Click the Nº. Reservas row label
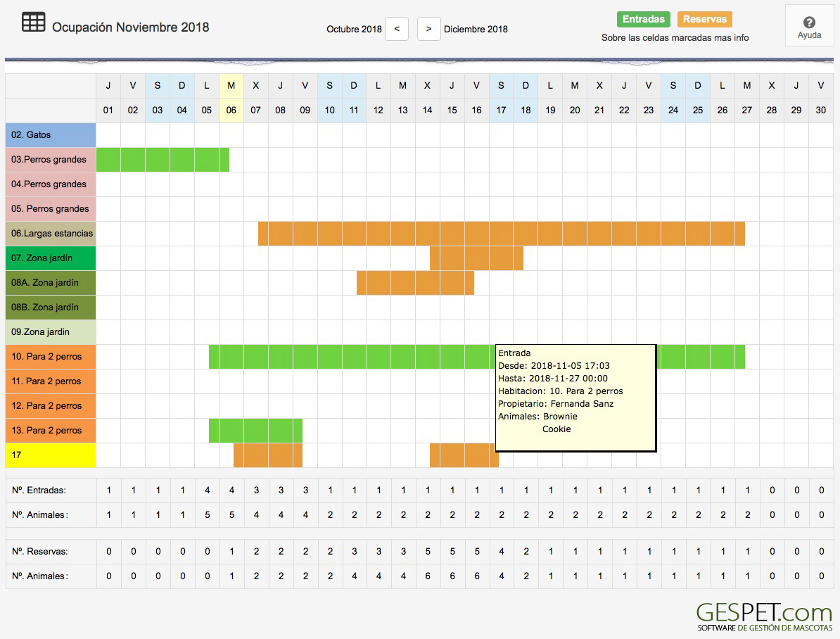Viewport: 840px width, 639px height. [39, 552]
